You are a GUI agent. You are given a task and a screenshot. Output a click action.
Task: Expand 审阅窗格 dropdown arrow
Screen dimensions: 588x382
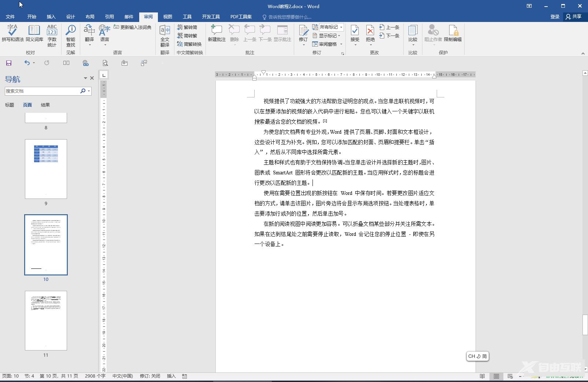pyautogui.click(x=341, y=44)
